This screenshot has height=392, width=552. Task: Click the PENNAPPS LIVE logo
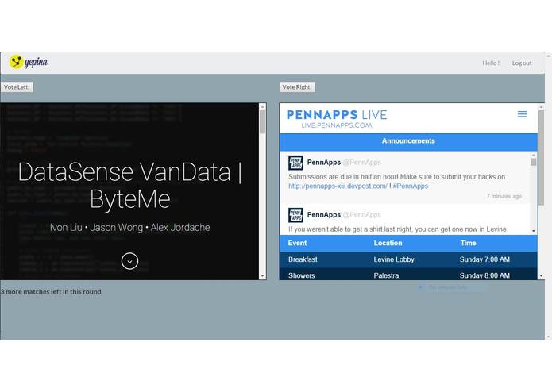pyautogui.click(x=337, y=114)
